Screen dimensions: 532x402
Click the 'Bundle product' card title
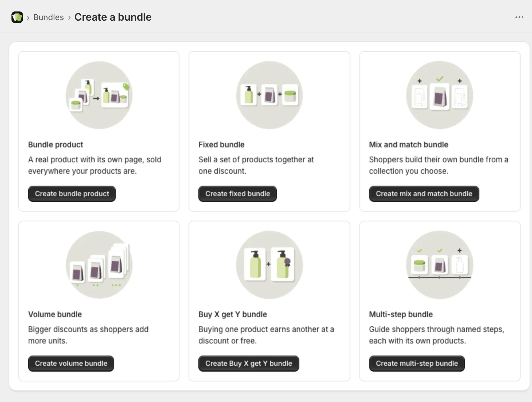point(56,145)
